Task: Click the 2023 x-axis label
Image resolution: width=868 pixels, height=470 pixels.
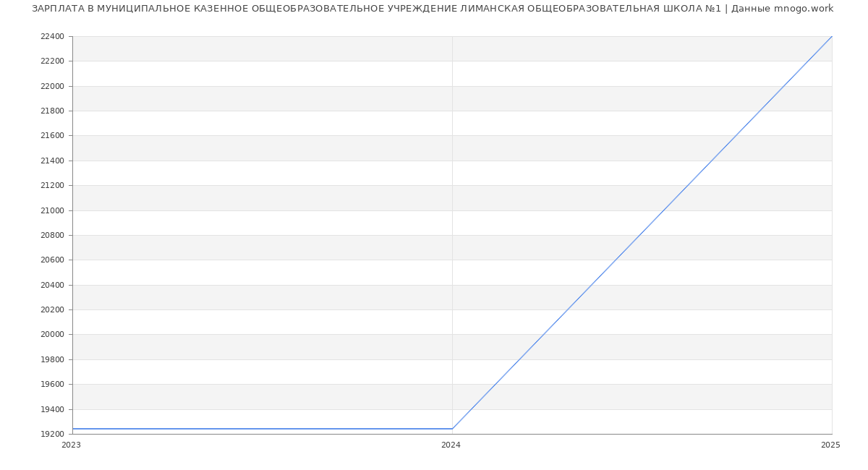Action: [71, 445]
